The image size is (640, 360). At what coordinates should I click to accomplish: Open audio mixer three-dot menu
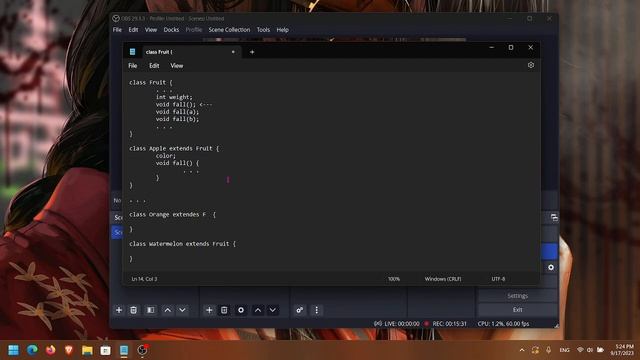[x=316, y=310]
